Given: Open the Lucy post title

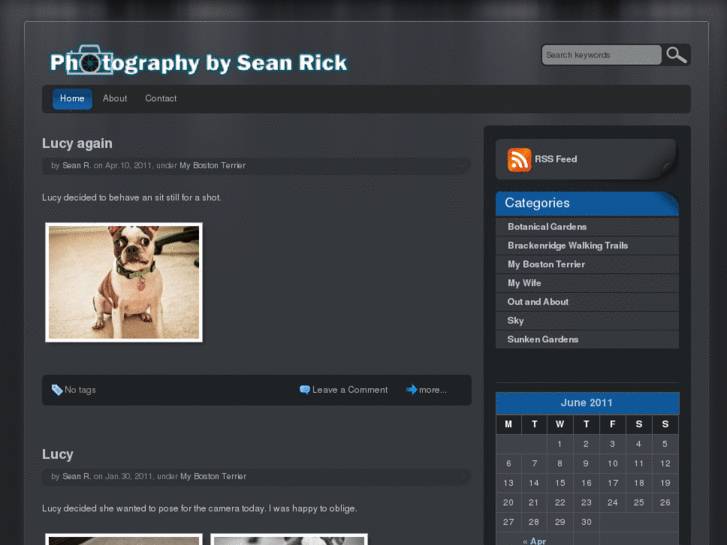Looking at the screenshot, I should 57,454.
